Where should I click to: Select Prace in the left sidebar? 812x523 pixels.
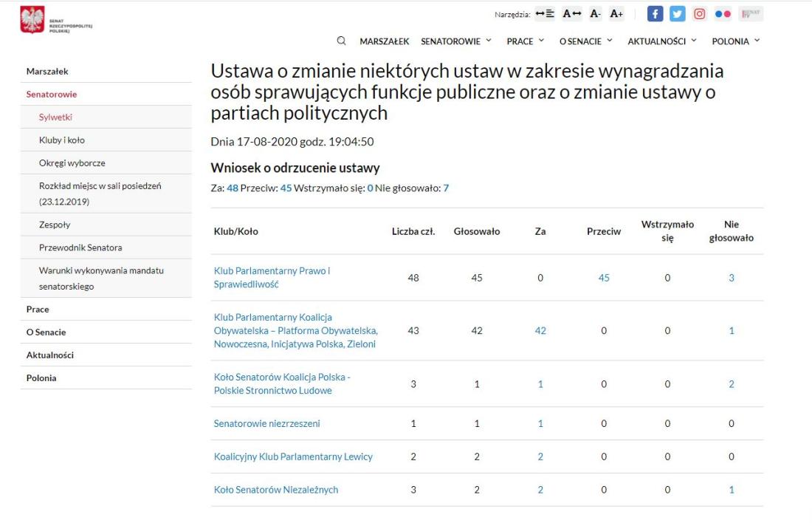(x=106, y=310)
